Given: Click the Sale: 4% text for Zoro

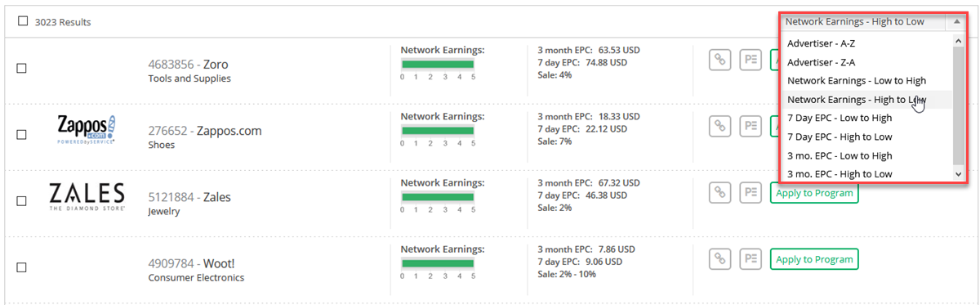Looking at the screenshot, I should click(555, 74).
